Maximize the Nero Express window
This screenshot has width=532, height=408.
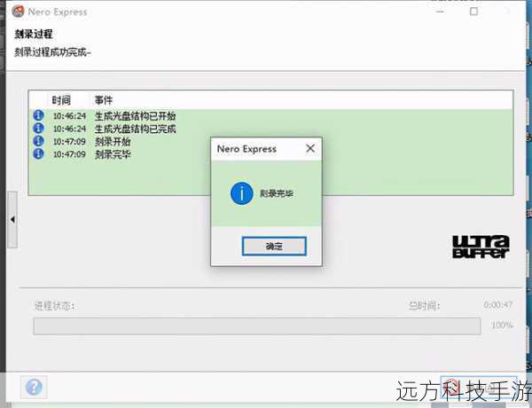473,12
